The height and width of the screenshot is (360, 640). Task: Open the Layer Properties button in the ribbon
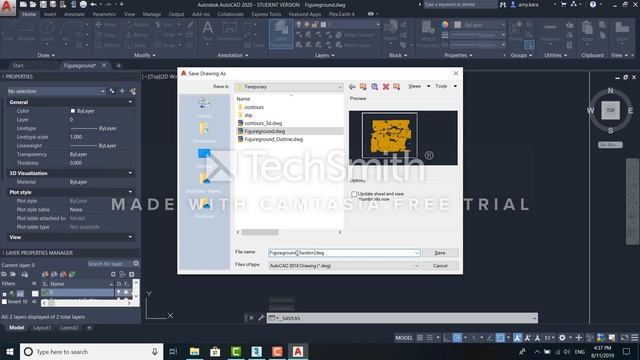pyautogui.click(x=281, y=34)
